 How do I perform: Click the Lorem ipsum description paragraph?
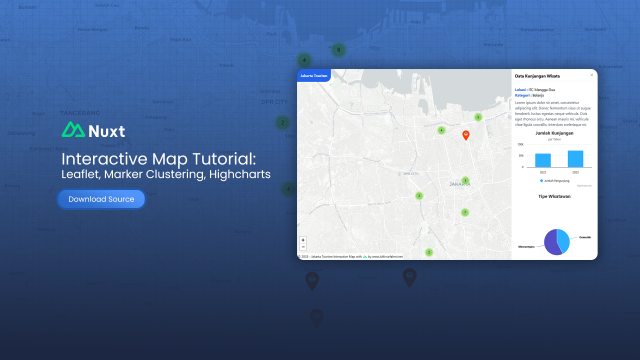pyautogui.click(x=553, y=113)
